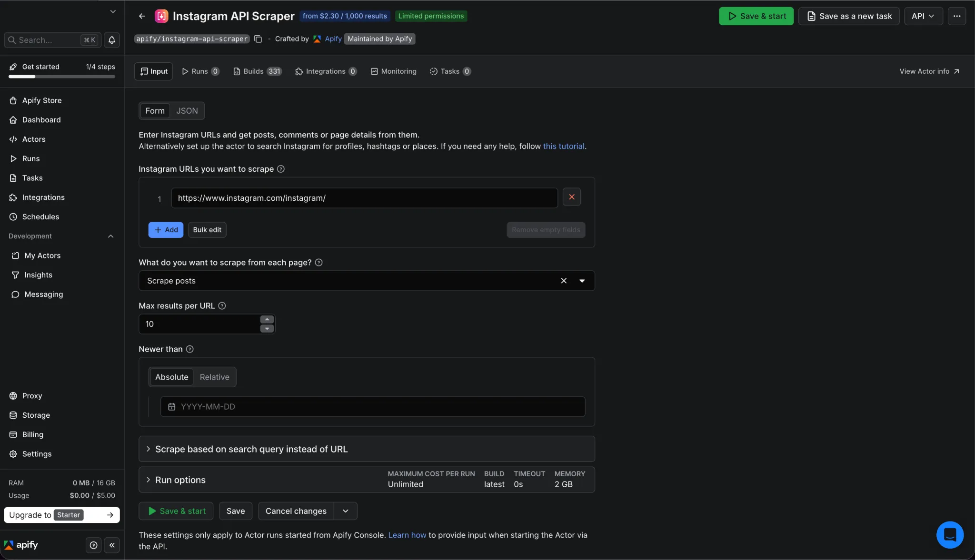Show help for Newer than
Screen dimensions: 975x560
click(189, 349)
